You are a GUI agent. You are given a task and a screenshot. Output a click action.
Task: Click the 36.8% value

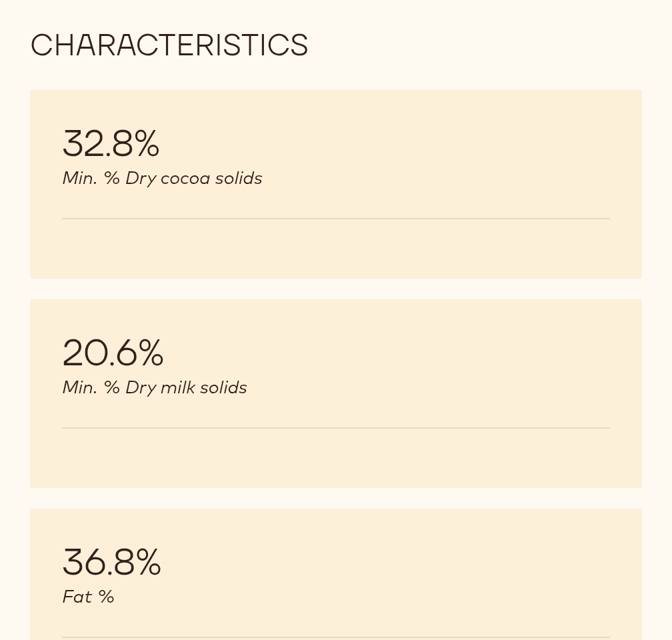coord(112,563)
